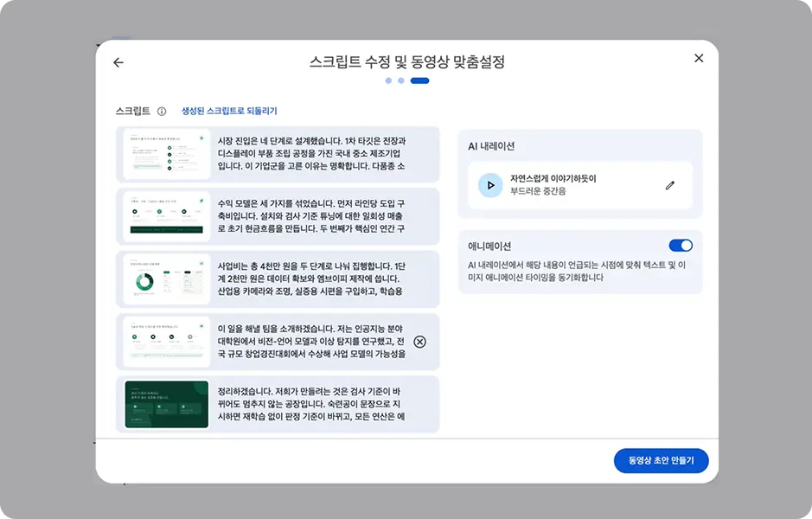Screen dimensions: 812x519
Task: Select the '시장 진입은 네 단계로' slide thumbnail
Action: point(166,154)
